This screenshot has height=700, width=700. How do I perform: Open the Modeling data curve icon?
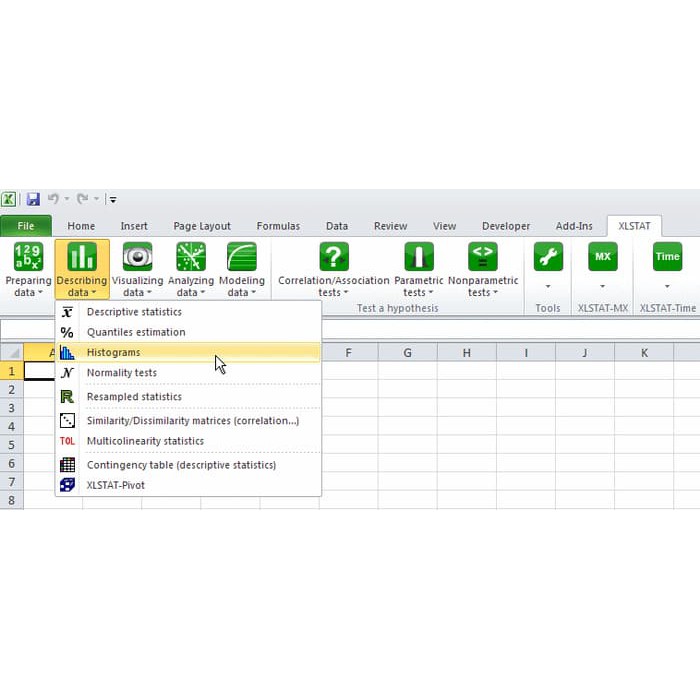[x=242, y=256]
